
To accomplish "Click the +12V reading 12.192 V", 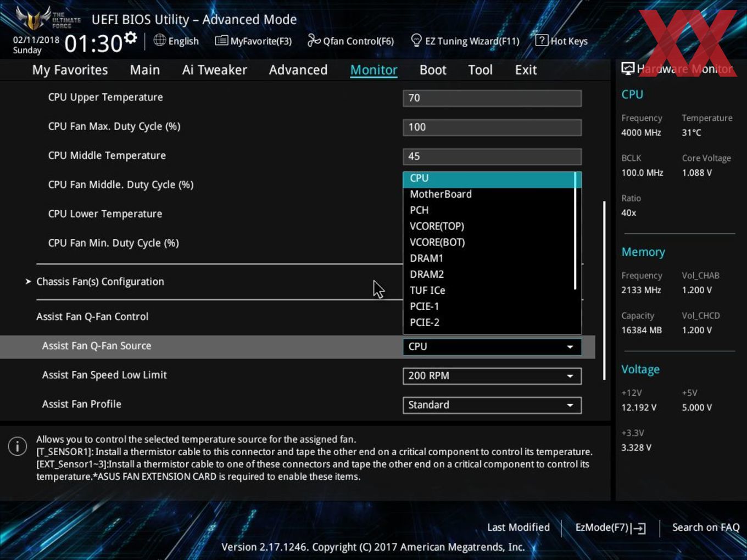I will click(639, 407).
